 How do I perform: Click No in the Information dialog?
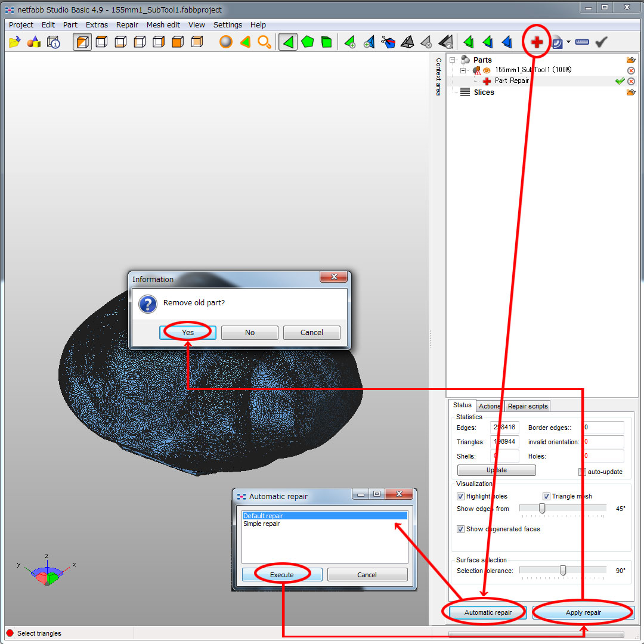[250, 333]
